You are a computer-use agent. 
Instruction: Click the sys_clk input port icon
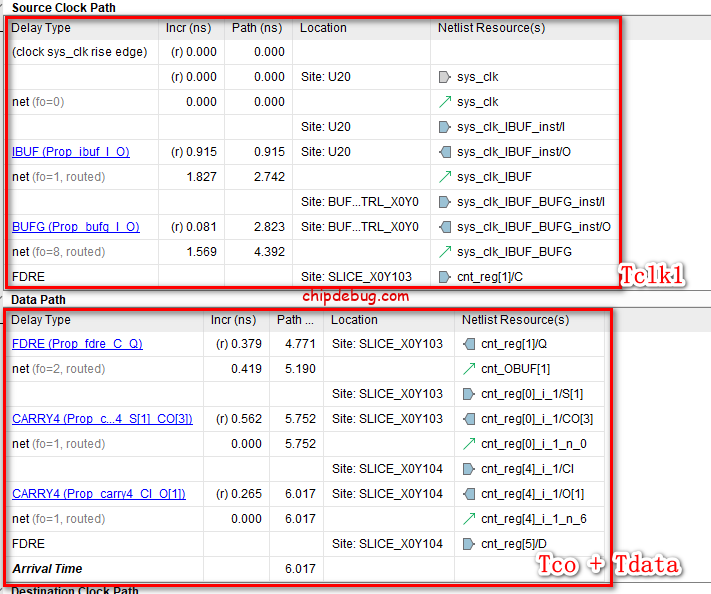click(445, 77)
